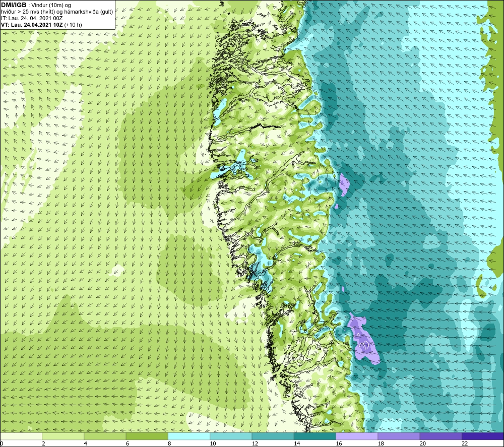504x447 pixels.
Task: Click the legend value '8'
Action: coord(169,444)
